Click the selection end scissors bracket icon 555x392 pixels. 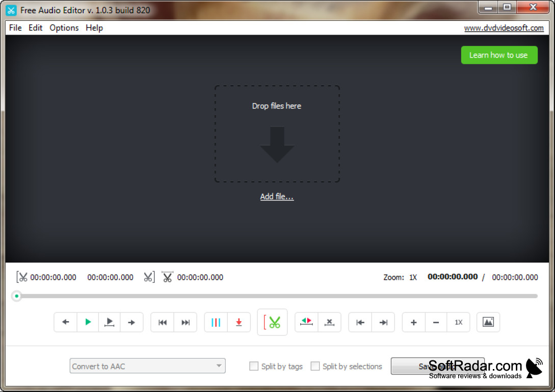point(149,277)
